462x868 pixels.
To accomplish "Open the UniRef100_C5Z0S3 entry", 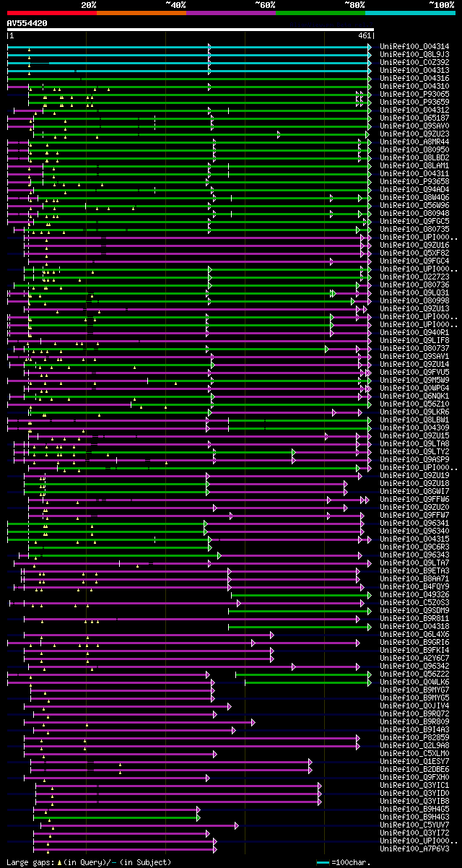I will 414,602.
